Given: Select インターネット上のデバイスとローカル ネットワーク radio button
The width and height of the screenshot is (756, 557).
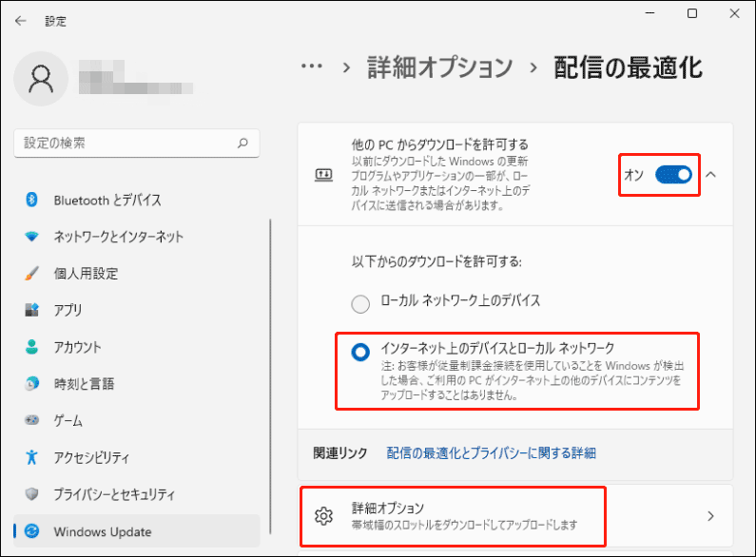Looking at the screenshot, I should pos(360,353).
